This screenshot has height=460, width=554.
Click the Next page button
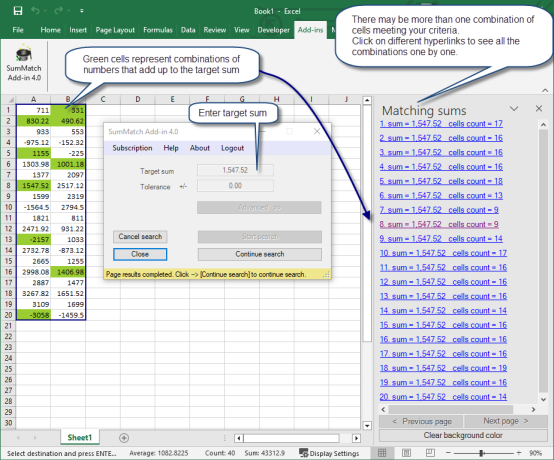506,421
